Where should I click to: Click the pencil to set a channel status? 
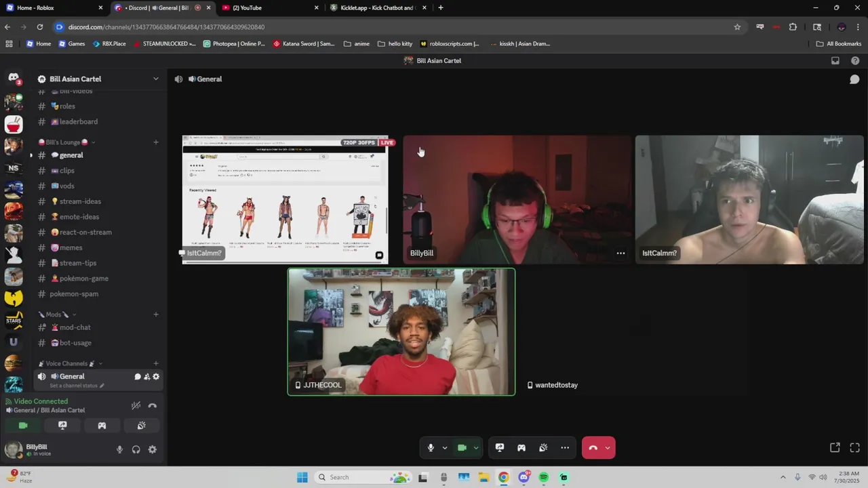[x=102, y=386]
